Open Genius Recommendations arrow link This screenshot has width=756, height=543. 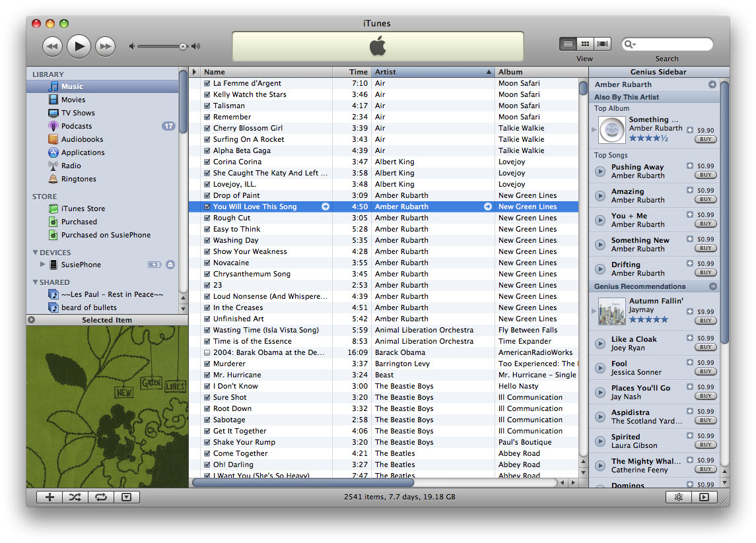712,286
